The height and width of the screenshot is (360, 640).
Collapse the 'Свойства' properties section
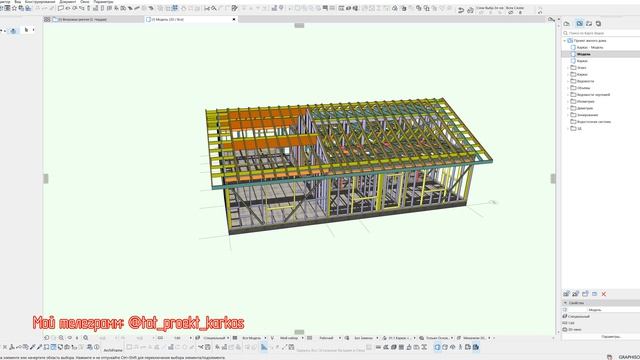coord(565,303)
